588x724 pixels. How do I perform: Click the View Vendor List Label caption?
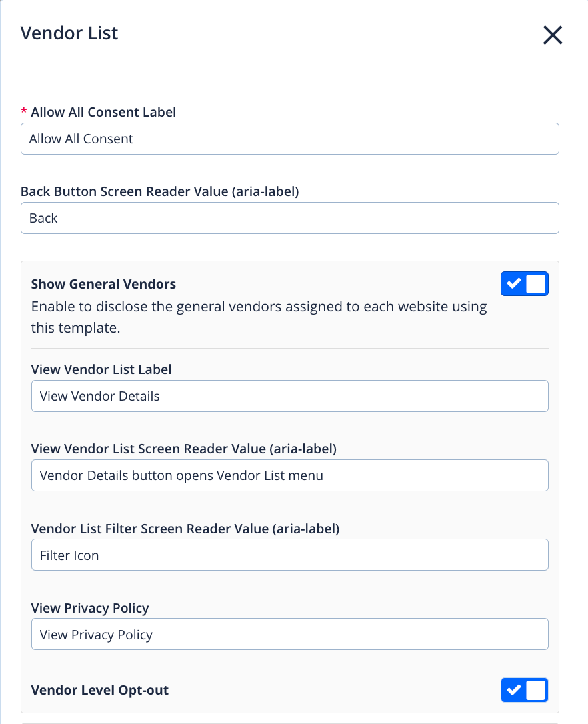pos(101,369)
